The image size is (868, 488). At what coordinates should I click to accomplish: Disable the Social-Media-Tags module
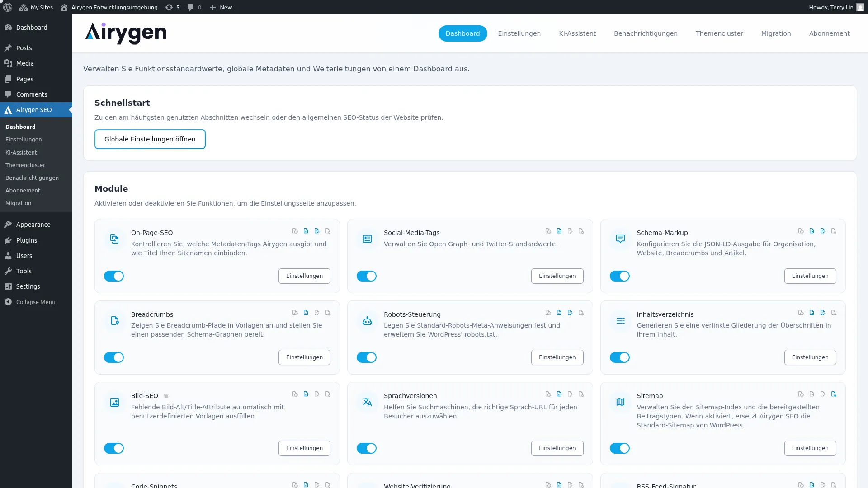[367, 276]
